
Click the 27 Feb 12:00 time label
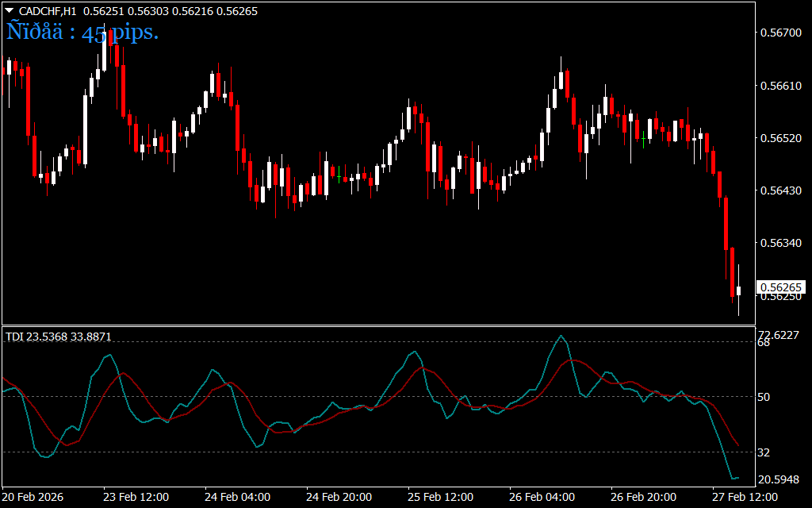coord(745,497)
